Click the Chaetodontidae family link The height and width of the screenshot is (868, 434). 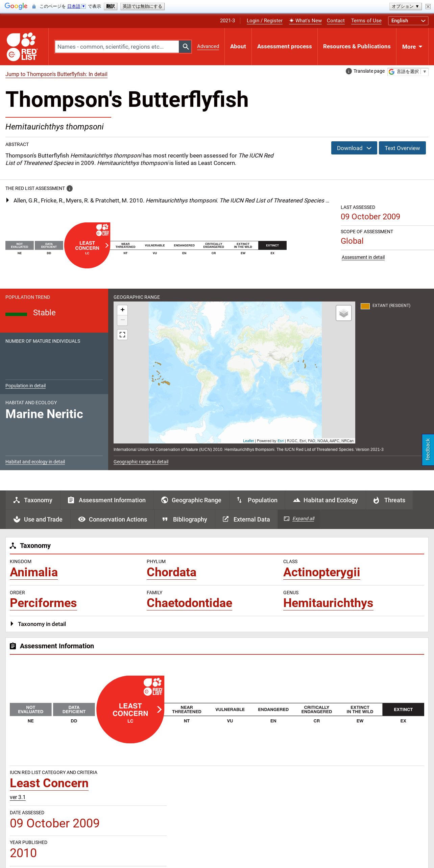(x=189, y=603)
